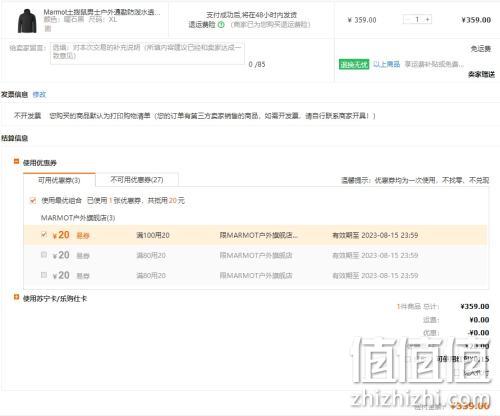This screenshot has height=416, width=500.
Task: Click the 满100用20 coupon condition text
Action: click(x=153, y=235)
